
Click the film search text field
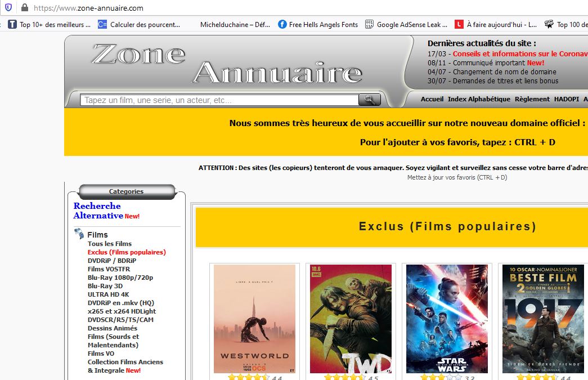(220, 100)
